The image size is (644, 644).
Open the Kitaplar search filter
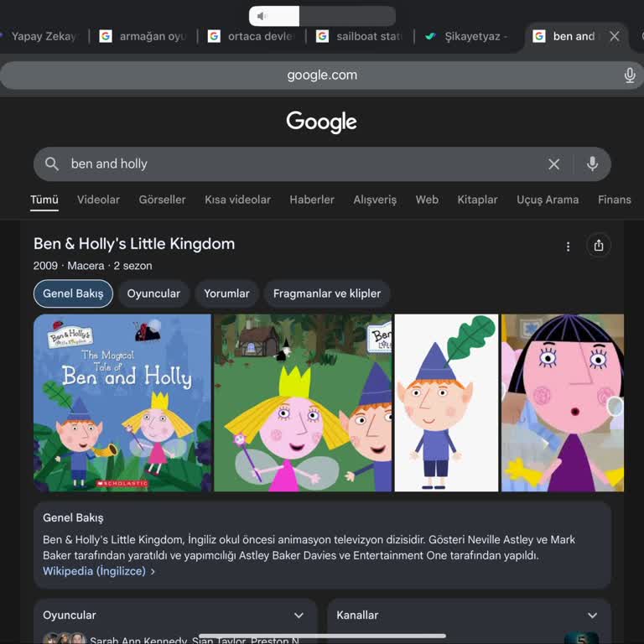[477, 200]
